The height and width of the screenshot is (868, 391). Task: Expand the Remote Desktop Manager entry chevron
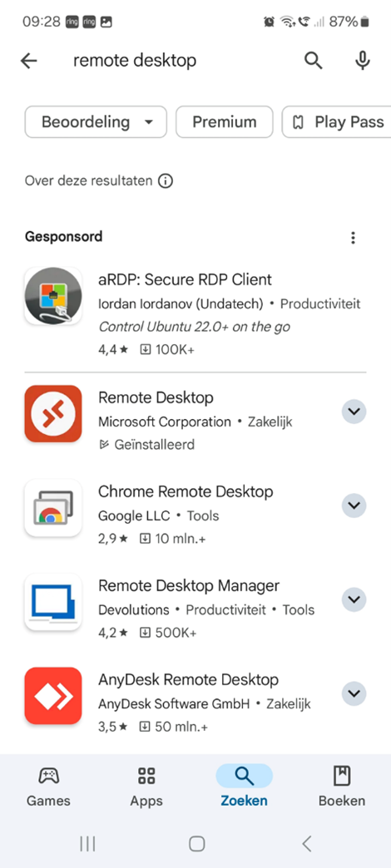tap(354, 599)
